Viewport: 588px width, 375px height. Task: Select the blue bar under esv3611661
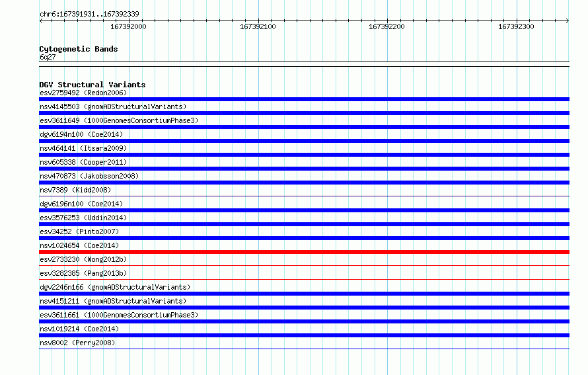(304, 321)
